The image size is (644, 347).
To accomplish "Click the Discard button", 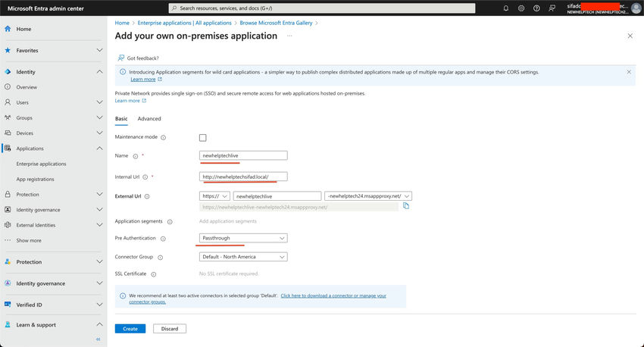I will [x=170, y=329].
